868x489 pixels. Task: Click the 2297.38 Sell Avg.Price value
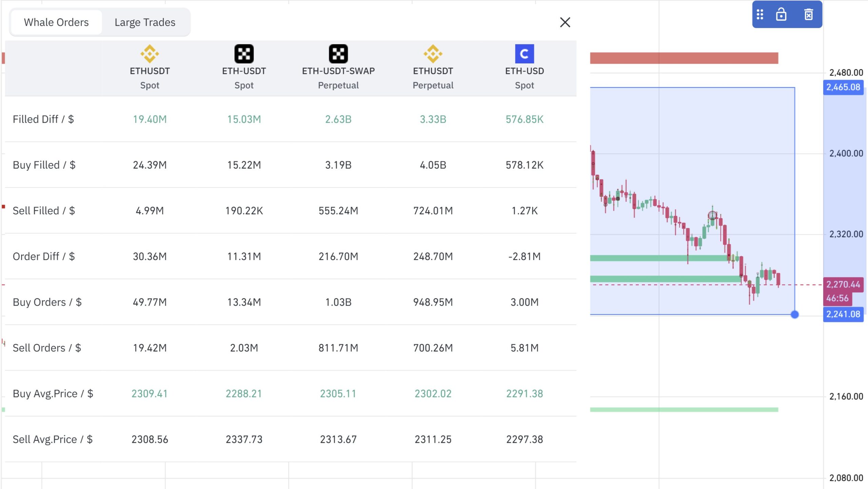tap(525, 439)
